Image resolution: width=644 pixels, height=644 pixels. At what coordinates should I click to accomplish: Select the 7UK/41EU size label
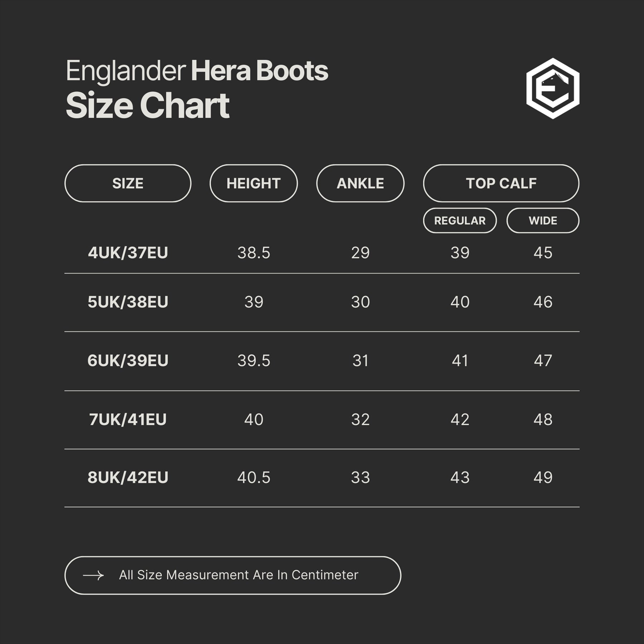pyautogui.click(x=128, y=419)
